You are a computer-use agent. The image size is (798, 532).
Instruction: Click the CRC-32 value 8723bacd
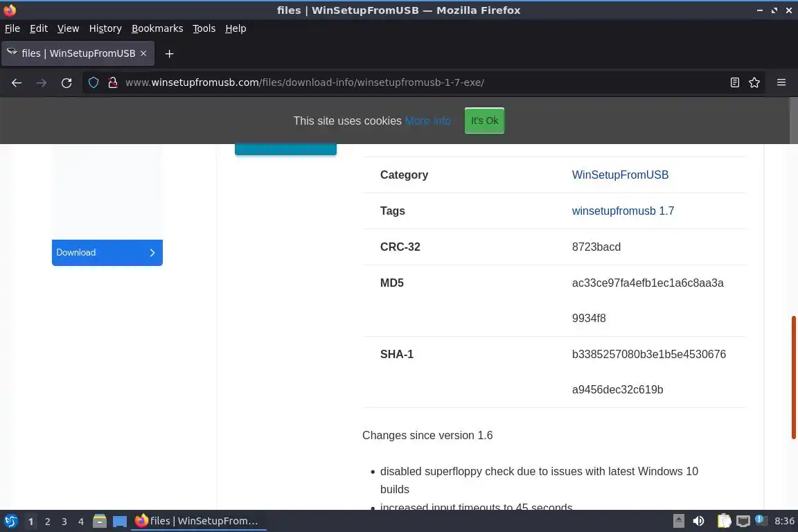(596, 247)
